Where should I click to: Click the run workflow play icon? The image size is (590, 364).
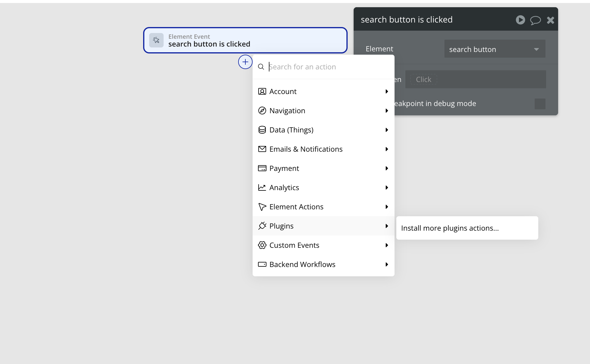click(x=521, y=20)
